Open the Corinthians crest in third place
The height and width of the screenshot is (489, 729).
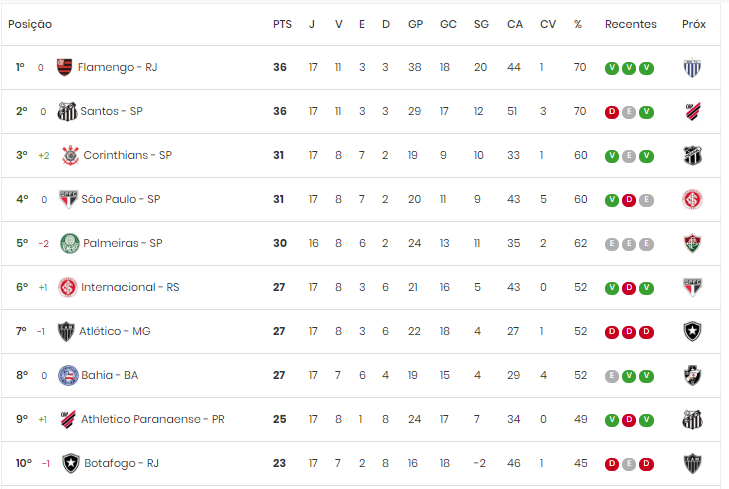(x=70, y=155)
